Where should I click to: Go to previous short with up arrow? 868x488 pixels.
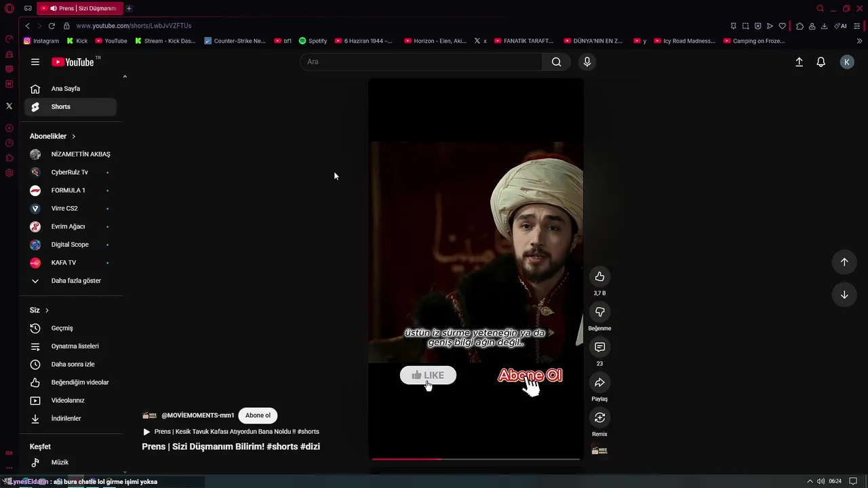(844, 262)
